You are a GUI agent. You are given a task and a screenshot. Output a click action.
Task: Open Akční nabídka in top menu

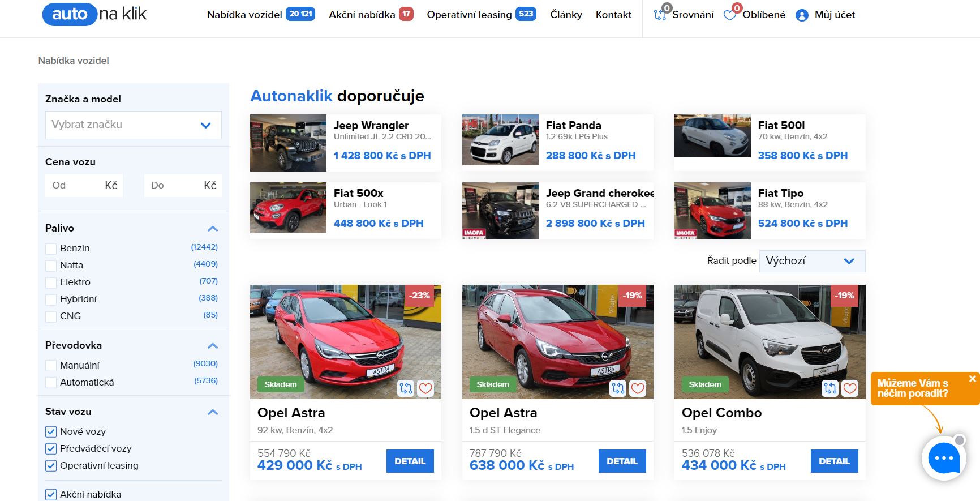click(x=362, y=15)
